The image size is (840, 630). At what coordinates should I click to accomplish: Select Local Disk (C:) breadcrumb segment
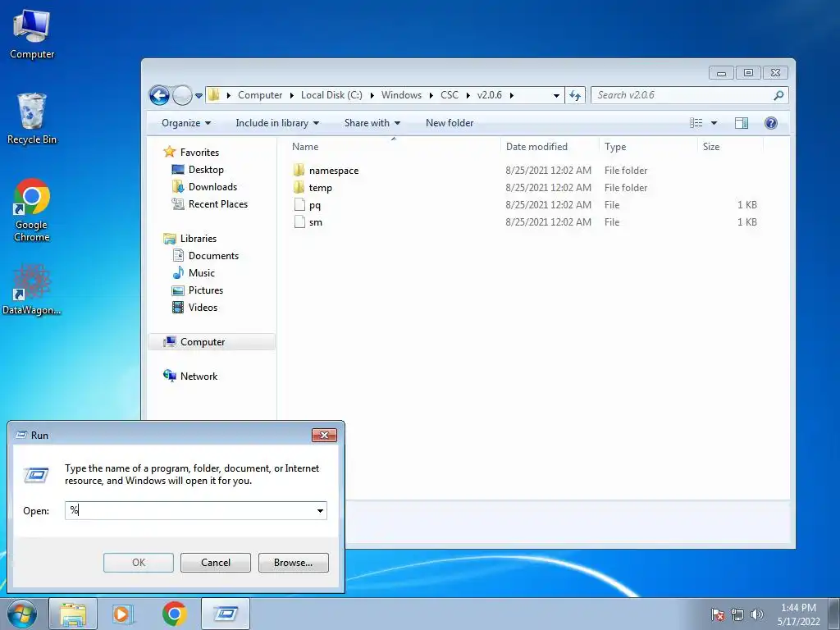331,95
